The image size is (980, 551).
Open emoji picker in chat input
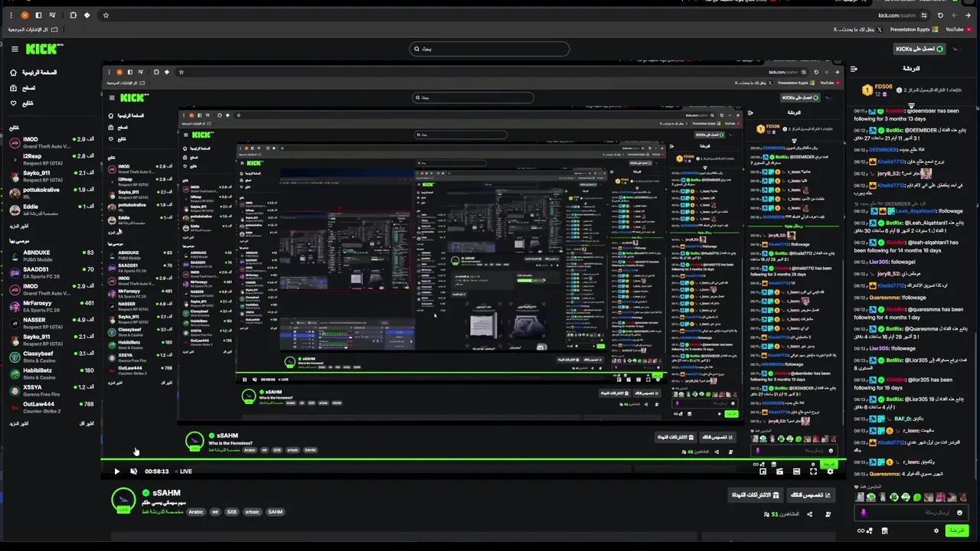point(959,513)
